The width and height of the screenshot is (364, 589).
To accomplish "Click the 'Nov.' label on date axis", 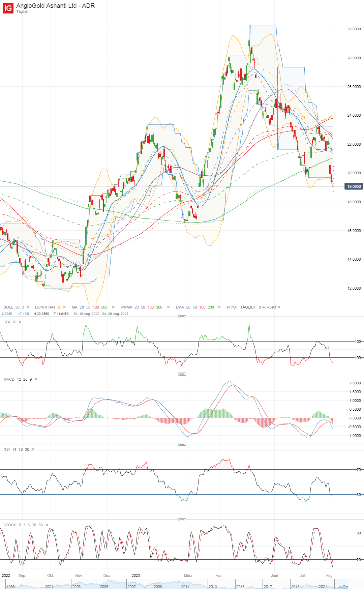I will pos(79,576).
